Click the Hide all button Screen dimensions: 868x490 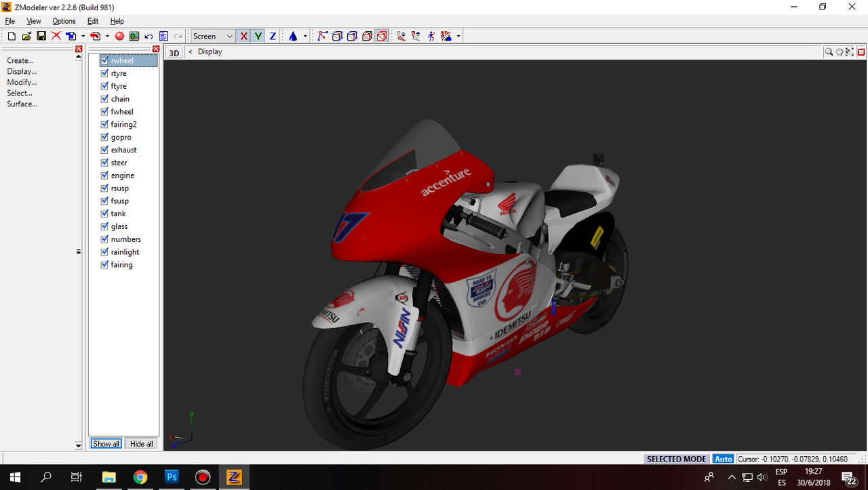point(142,444)
